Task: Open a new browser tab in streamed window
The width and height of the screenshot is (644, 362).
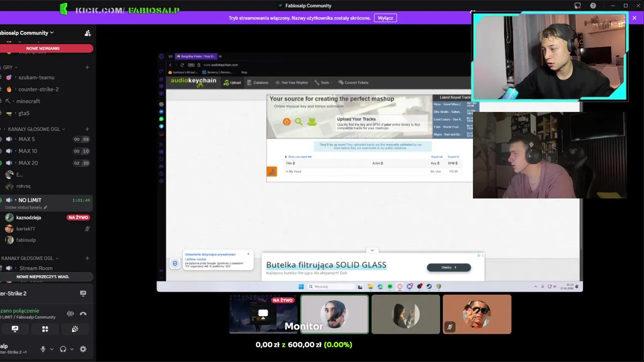Action: point(220,56)
